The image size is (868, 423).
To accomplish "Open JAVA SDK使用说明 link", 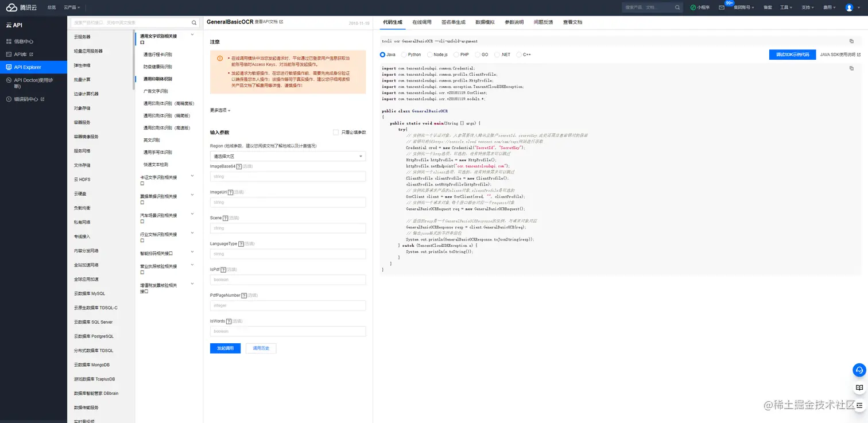I will (x=840, y=55).
